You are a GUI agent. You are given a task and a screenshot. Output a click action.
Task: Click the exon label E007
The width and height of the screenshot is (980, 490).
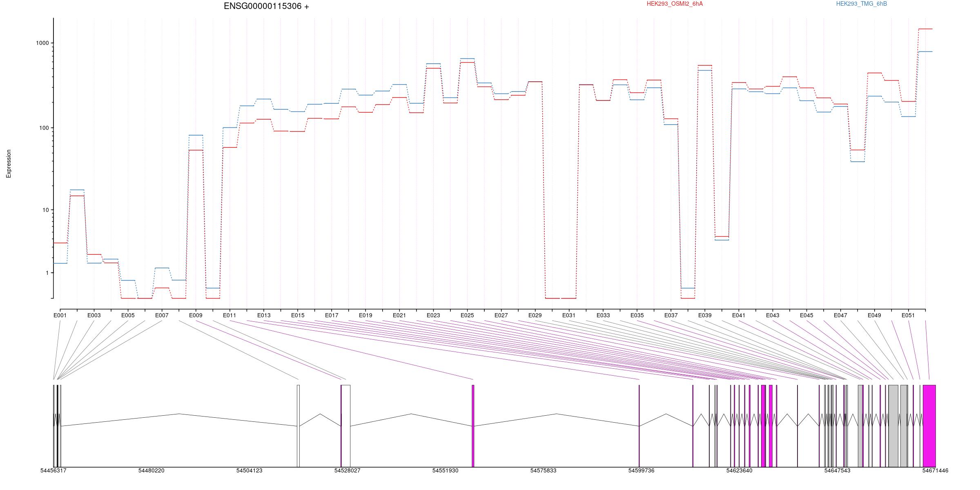pyautogui.click(x=162, y=315)
